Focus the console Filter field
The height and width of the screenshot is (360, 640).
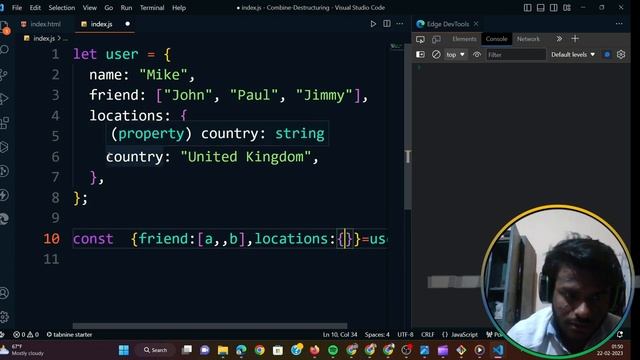tap(516, 55)
